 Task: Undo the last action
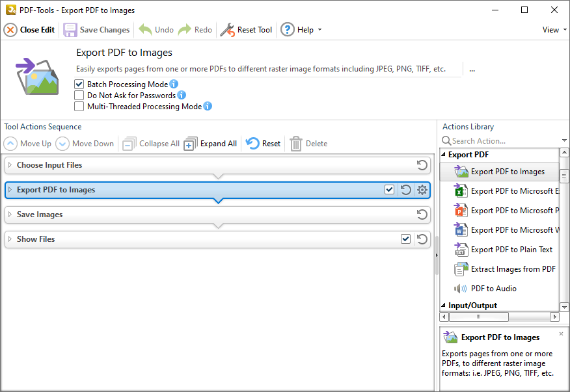click(156, 30)
